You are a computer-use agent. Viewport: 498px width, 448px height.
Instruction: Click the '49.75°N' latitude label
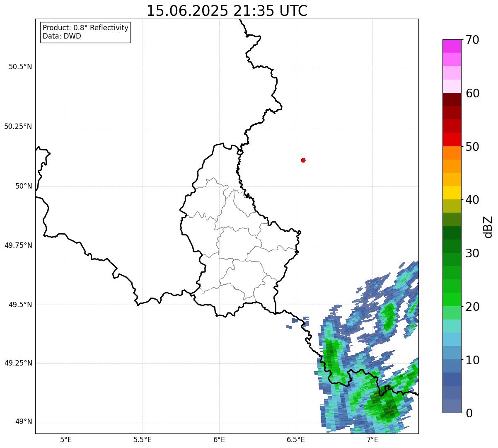click(x=18, y=245)
